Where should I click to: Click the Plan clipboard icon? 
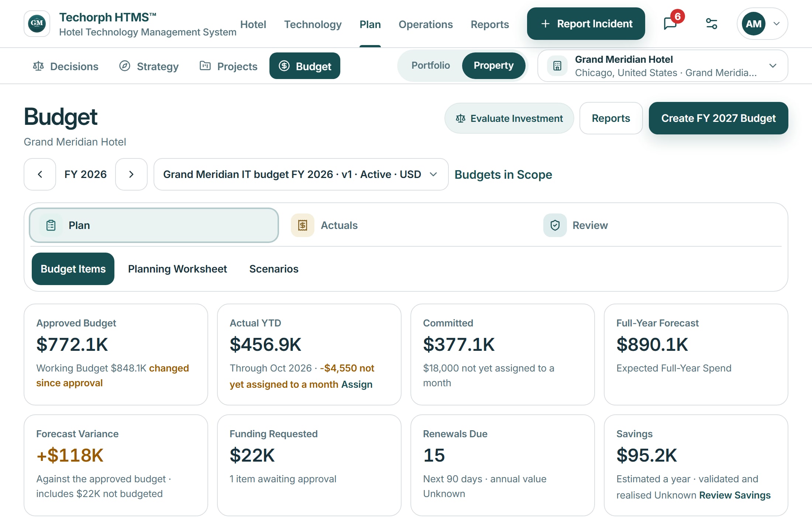pos(51,225)
